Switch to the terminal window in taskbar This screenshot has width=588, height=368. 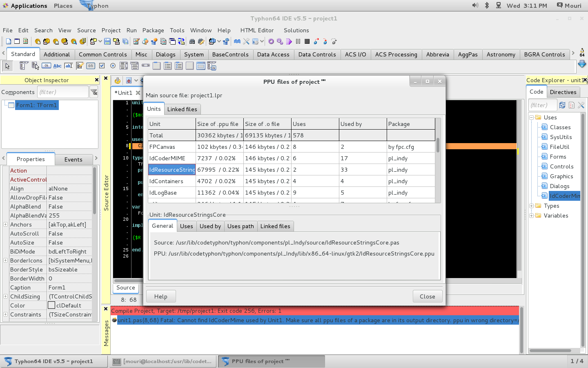tap(163, 361)
